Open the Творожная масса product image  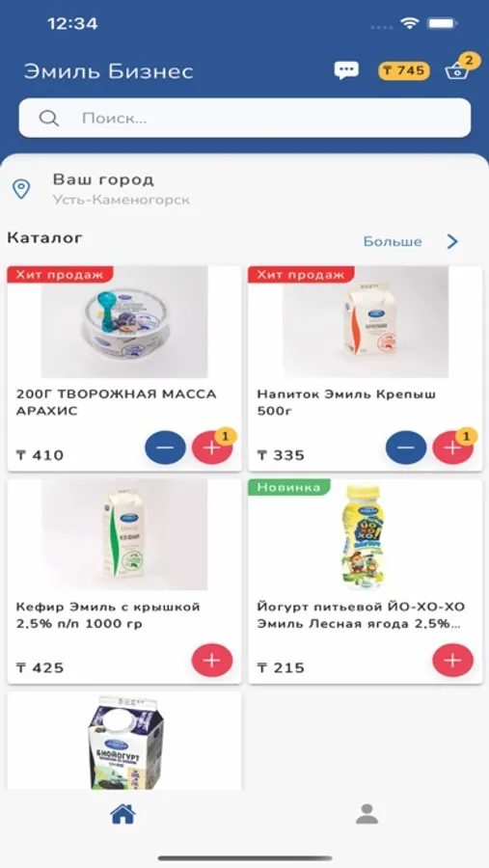click(x=124, y=322)
